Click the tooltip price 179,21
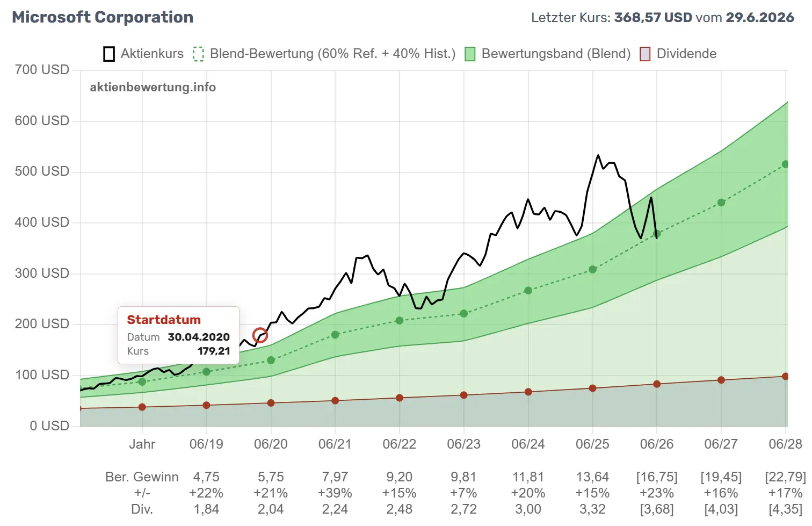Image resolution: width=812 pixels, height=526 pixels. click(x=214, y=351)
